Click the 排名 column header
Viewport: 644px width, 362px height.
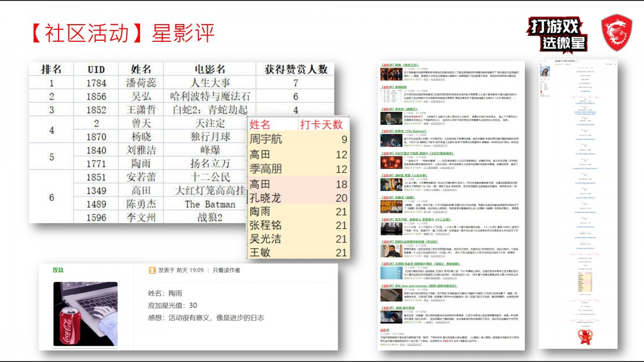click(x=52, y=69)
